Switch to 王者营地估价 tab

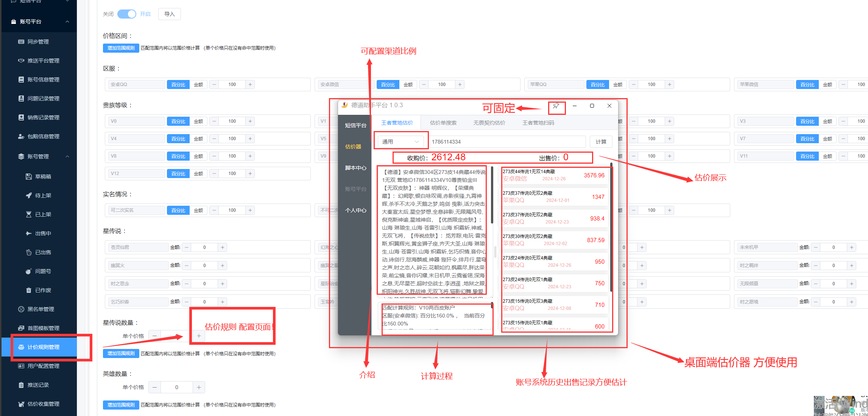click(397, 123)
